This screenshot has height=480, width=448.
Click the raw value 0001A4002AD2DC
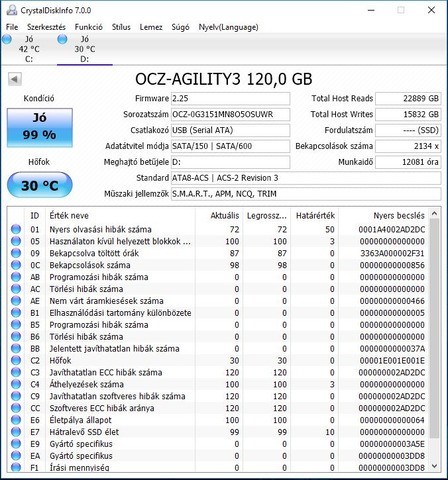pos(392,229)
